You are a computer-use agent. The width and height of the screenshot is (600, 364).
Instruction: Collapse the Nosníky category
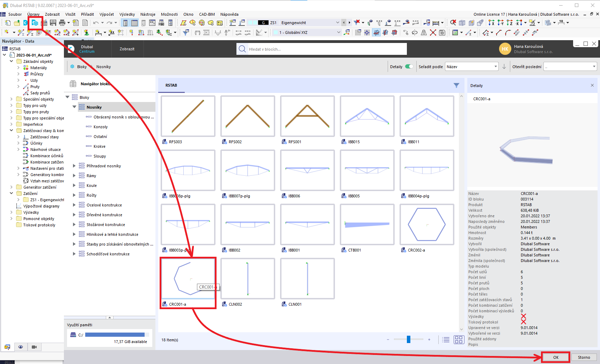point(74,107)
